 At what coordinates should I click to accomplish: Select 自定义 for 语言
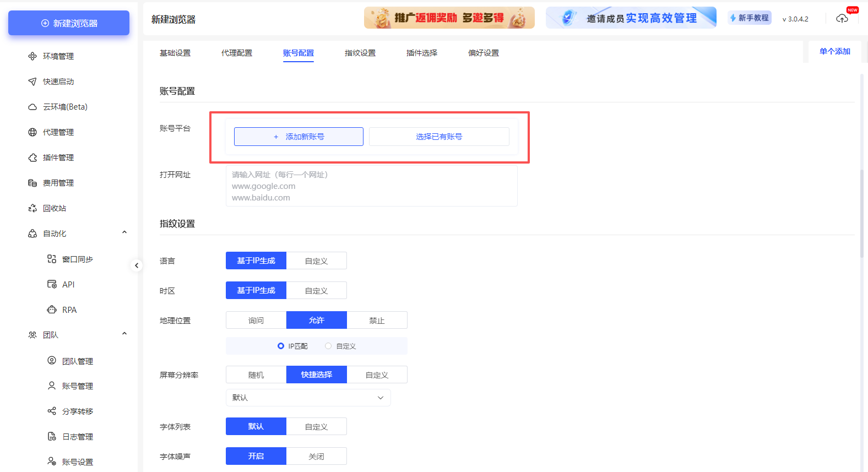[317, 261]
